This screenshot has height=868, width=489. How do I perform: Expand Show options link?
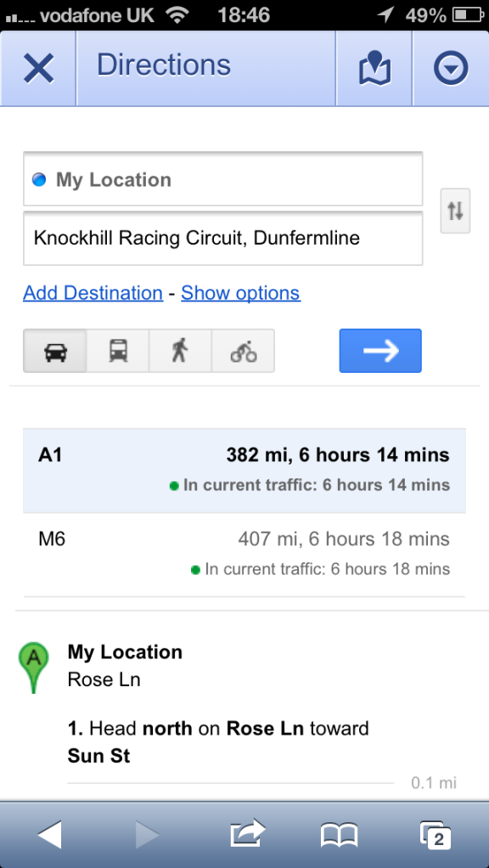coord(240,293)
